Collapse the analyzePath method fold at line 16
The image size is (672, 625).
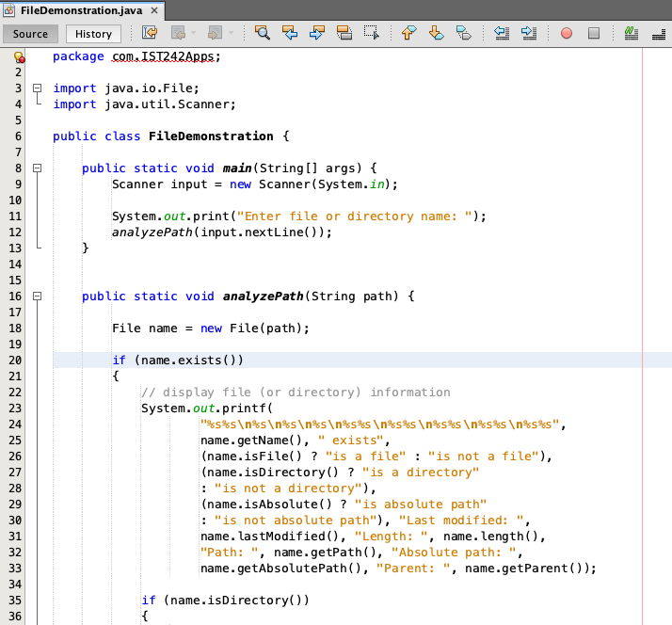(38, 296)
